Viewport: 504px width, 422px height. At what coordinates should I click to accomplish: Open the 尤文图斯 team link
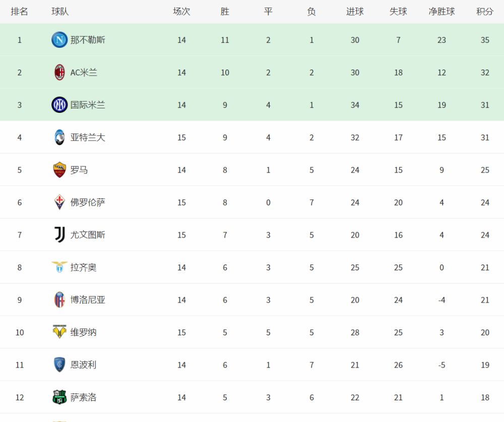tap(88, 235)
